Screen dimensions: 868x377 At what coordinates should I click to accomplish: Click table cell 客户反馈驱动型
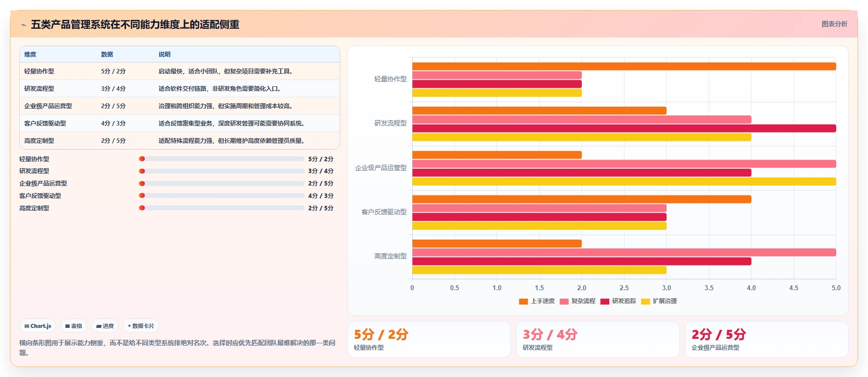coord(45,124)
